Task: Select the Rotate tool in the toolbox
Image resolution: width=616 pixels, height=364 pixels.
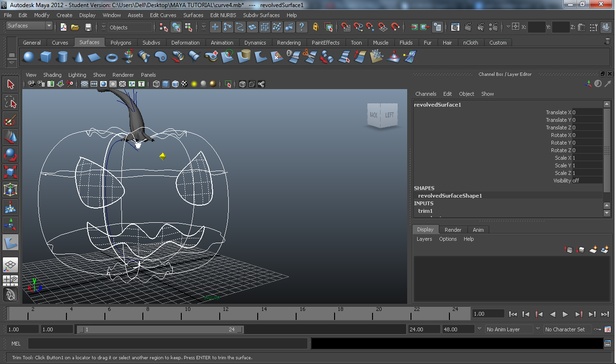Action: (10, 155)
